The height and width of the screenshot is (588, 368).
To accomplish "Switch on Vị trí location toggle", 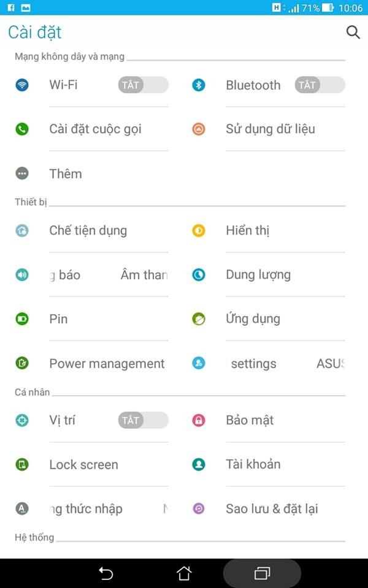I will (143, 420).
